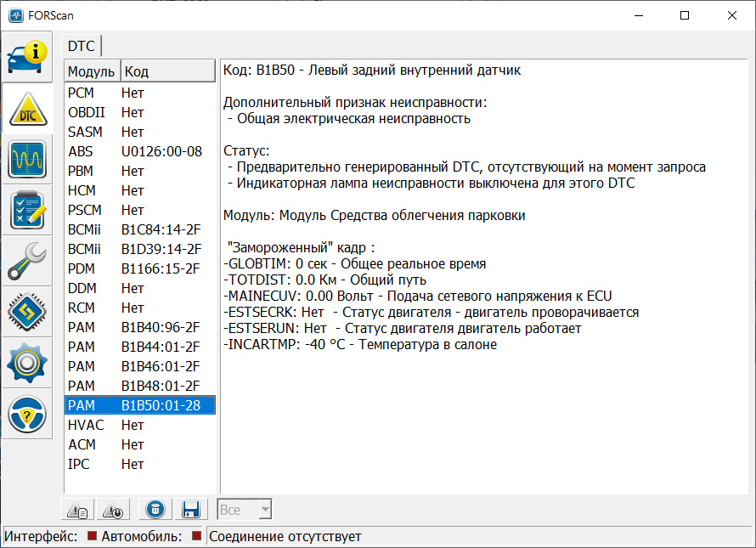Select the PCM row
Image resolution: width=756 pixels, height=548 pixels.
(140, 93)
